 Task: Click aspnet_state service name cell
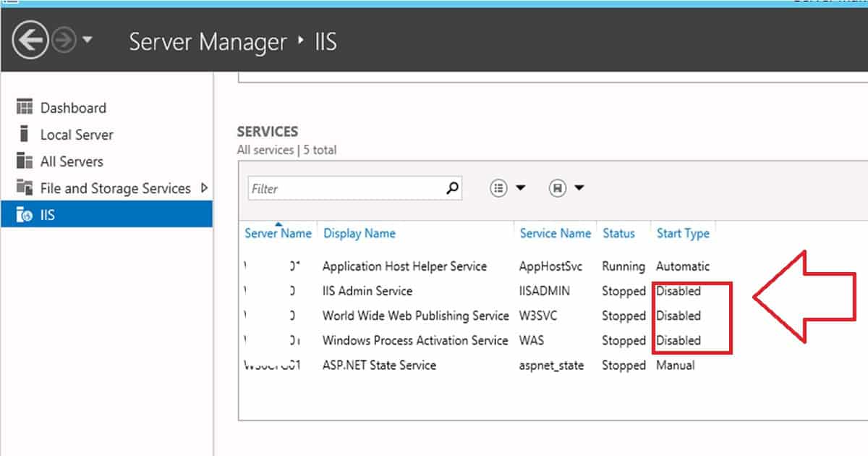(551, 365)
